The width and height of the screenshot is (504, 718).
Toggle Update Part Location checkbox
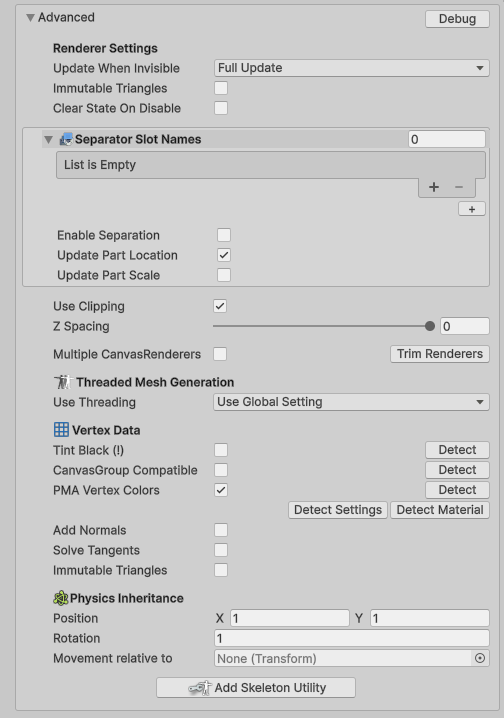tap(224, 255)
